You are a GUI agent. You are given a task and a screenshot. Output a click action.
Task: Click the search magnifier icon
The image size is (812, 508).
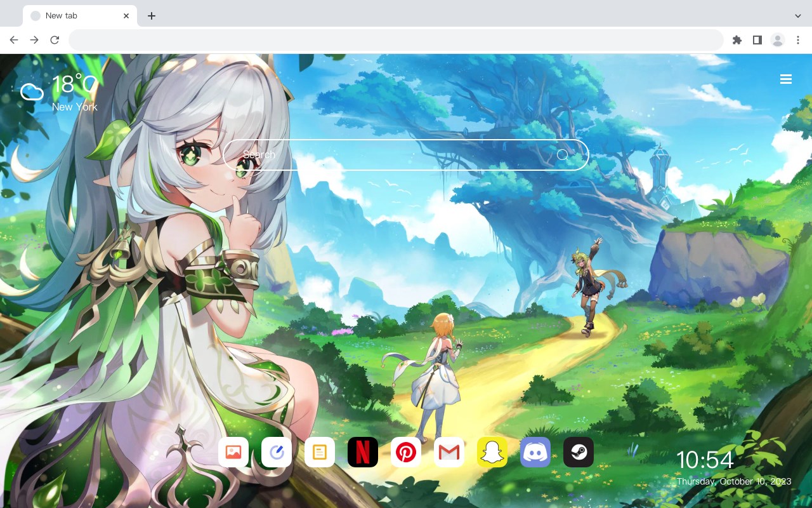(x=562, y=154)
